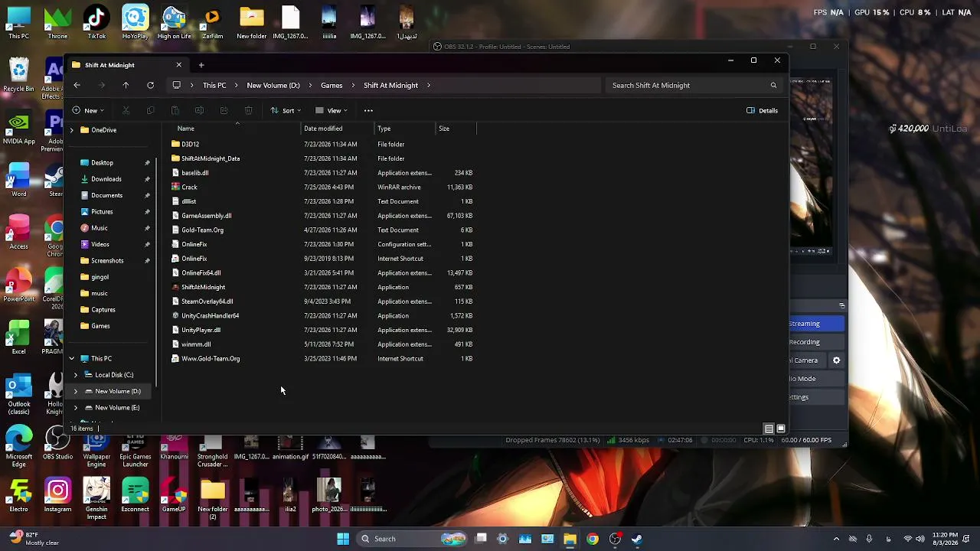Close the Shift At Midnight tab
The width and height of the screenshot is (980, 551).
(x=179, y=65)
